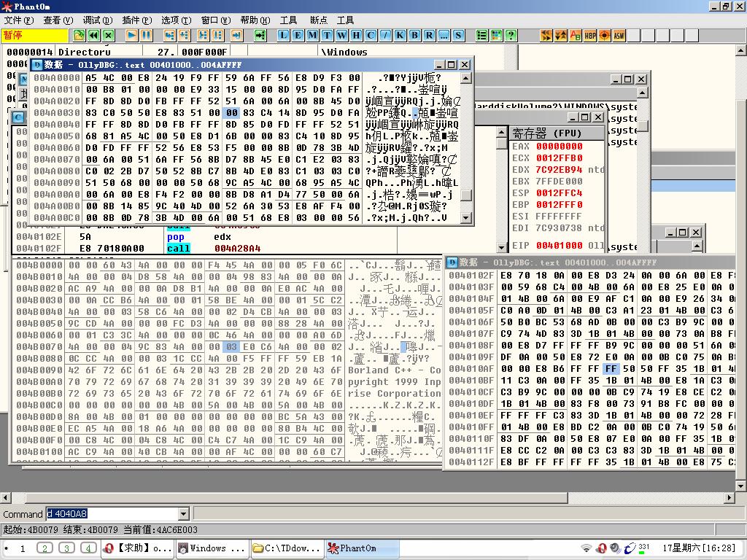The width and height of the screenshot is (747, 560).
Task: Click up arrow of top data window scrollbar
Action: coord(466,78)
